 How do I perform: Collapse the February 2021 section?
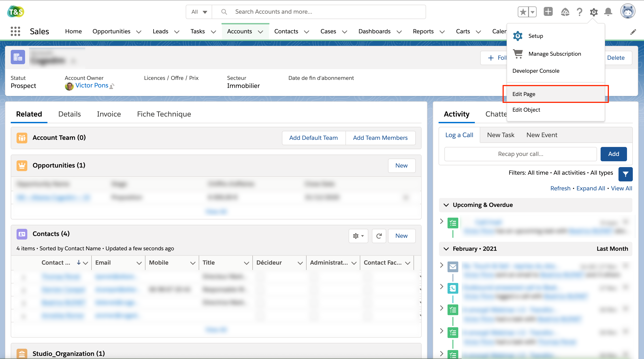pyautogui.click(x=446, y=249)
